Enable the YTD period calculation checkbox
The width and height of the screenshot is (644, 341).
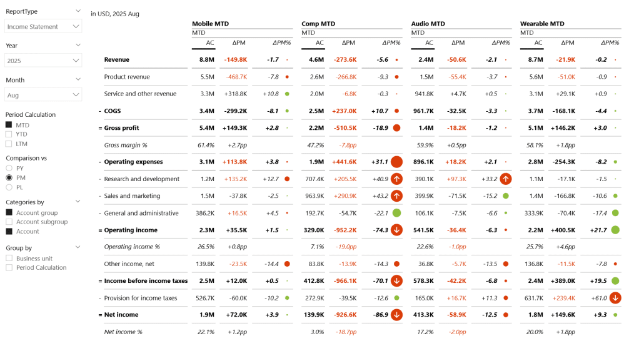point(9,134)
